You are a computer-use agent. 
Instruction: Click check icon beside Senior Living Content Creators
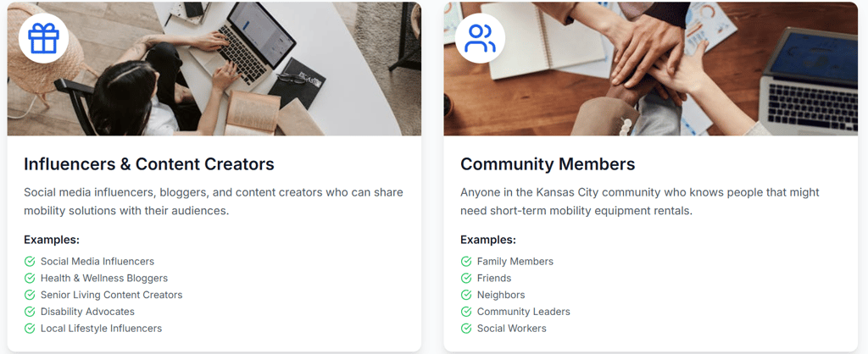click(30, 295)
